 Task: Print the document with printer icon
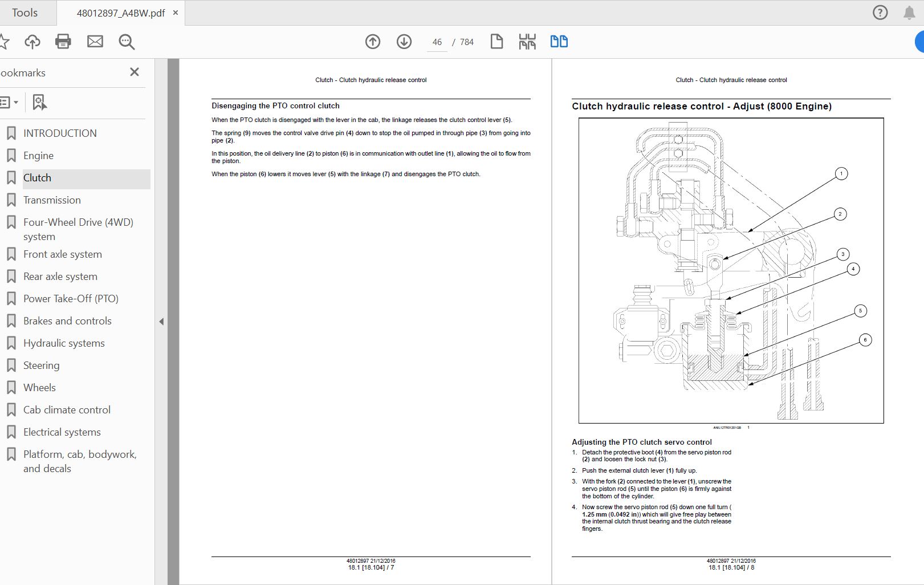pyautogui.click(x=63, y=42)
